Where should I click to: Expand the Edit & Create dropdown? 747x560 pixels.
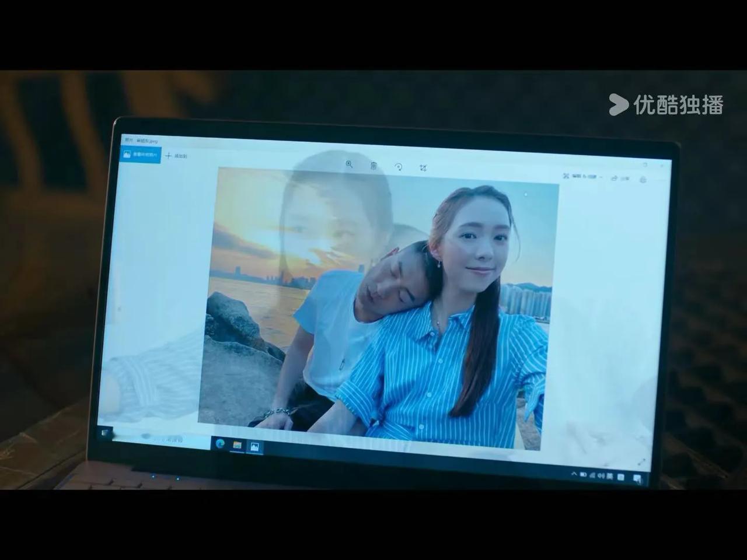pos(583,176)
